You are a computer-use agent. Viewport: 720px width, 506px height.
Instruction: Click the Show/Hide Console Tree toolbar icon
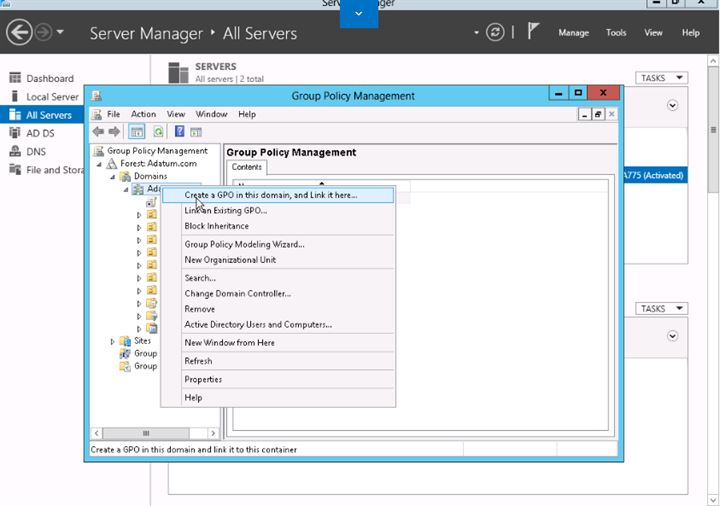[x=137, y=131]
